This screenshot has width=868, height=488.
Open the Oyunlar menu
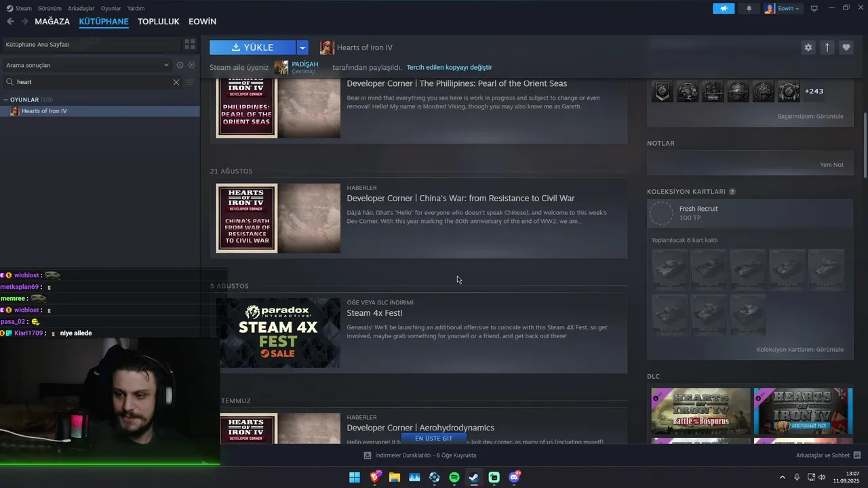[111, 8]
